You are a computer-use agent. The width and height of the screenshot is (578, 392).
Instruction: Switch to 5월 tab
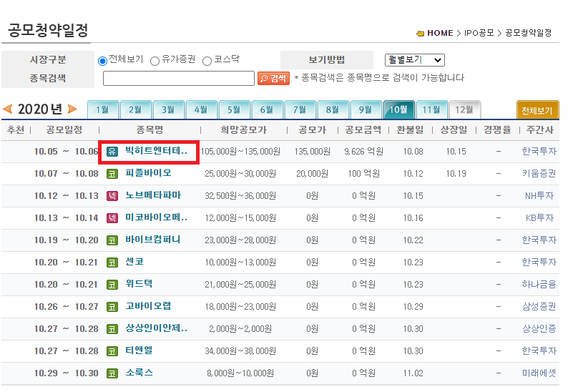click(234, 109)
